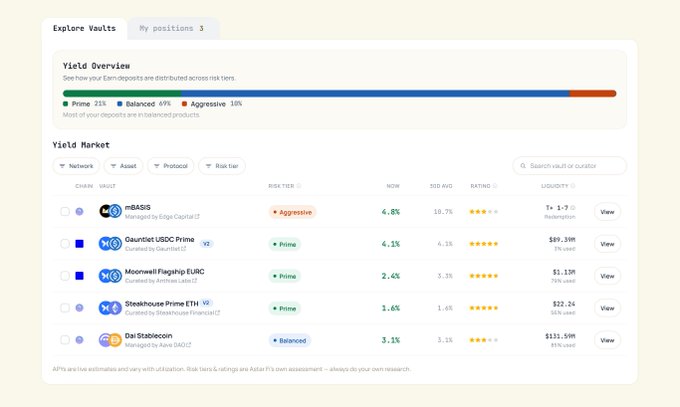
Task: Tick the Moonwell Flagship EURC checkbox
Action: [x=65, y=276]
